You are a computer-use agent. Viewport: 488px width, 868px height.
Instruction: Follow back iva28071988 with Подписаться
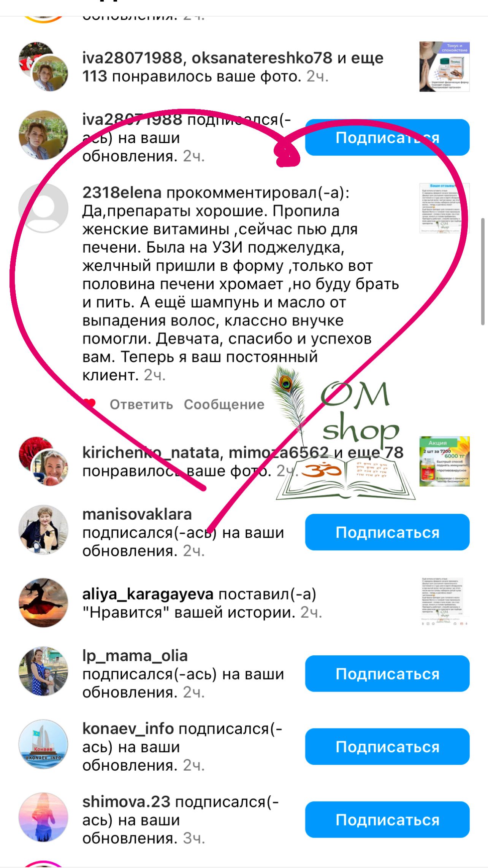point(387,137)
